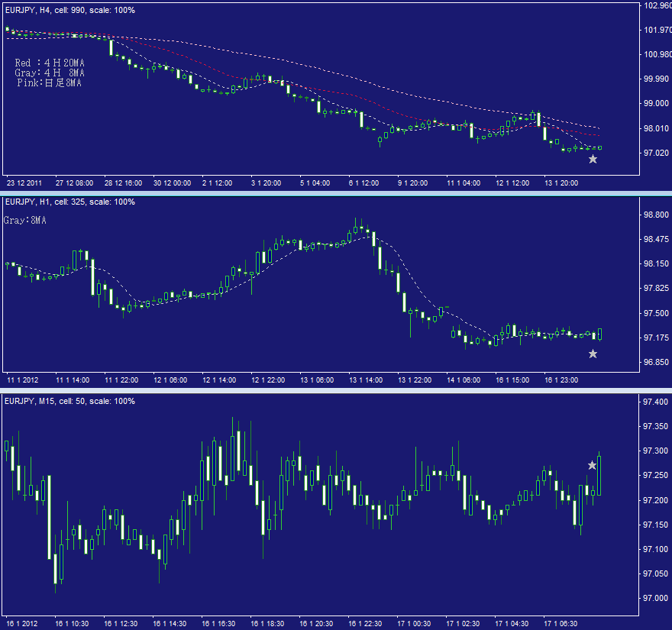The height and width of the screenshot is (630, 672).
Task: Click the 97.500 price label on H1 axis
Action: coord(656,313)
